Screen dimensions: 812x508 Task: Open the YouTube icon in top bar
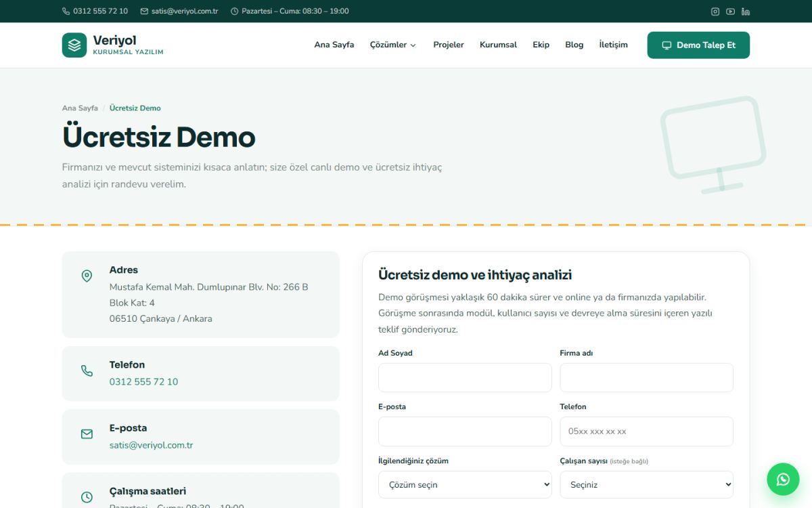pyautogui.click(x=730, y=12)
